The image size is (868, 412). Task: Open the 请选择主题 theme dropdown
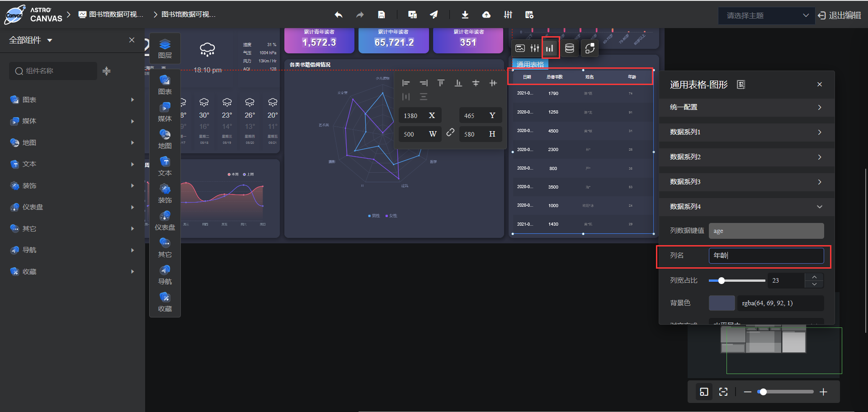pos(766,15)
